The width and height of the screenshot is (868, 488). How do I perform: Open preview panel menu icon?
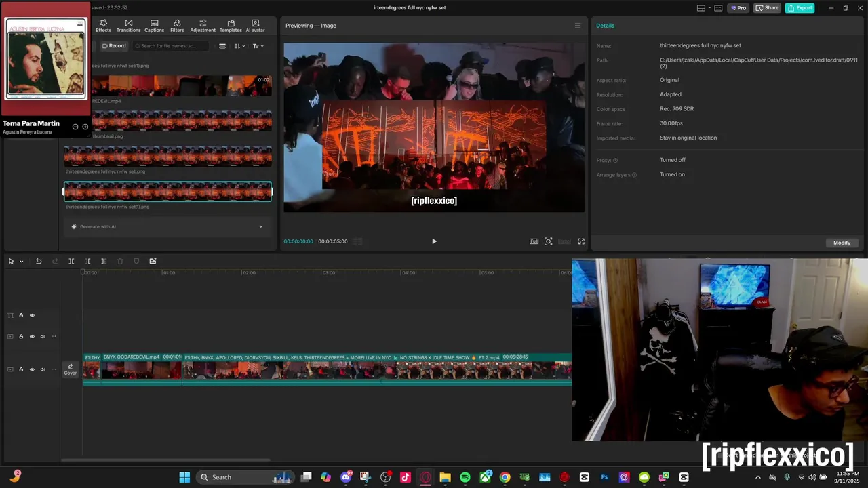click(x=578, y=26)
